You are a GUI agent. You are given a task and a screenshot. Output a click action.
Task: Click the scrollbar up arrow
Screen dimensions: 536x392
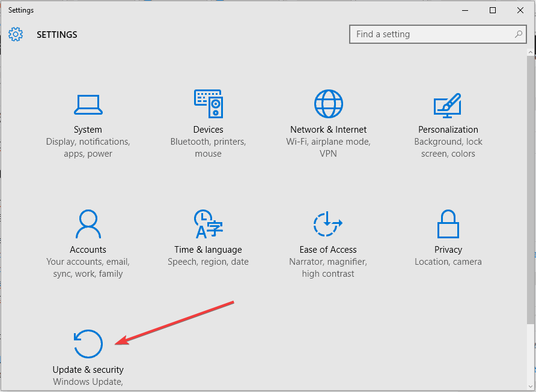pyautogui.click(x=531, y=52)
